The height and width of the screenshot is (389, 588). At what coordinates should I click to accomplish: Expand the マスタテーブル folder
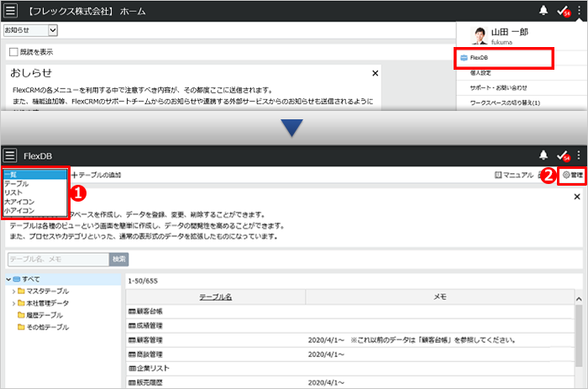[x=13, y=292]
